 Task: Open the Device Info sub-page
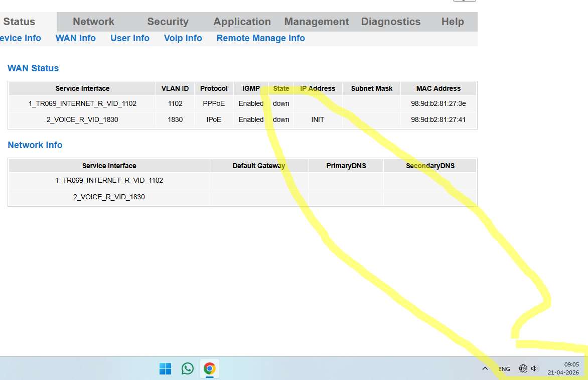pos(20,38)
